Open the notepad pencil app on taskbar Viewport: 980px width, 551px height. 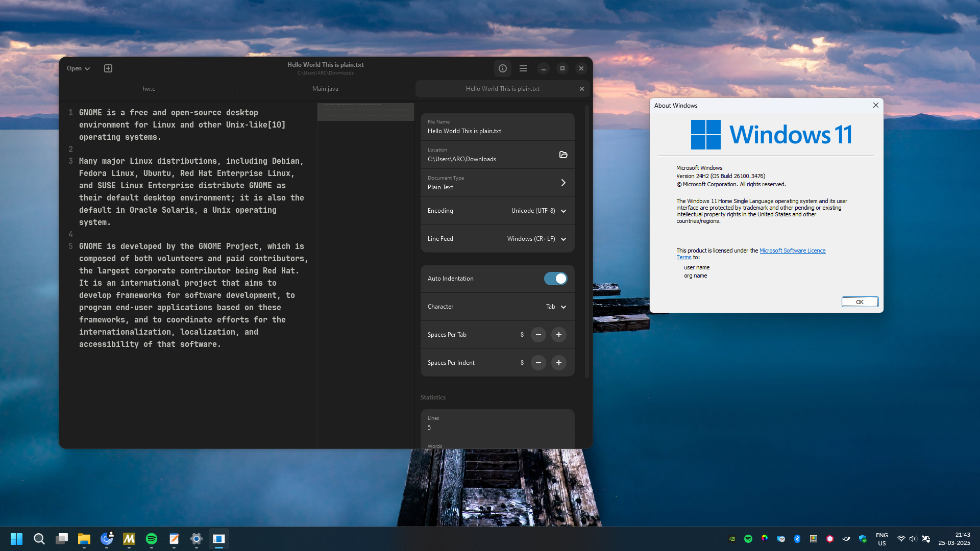tap(174, 539)
